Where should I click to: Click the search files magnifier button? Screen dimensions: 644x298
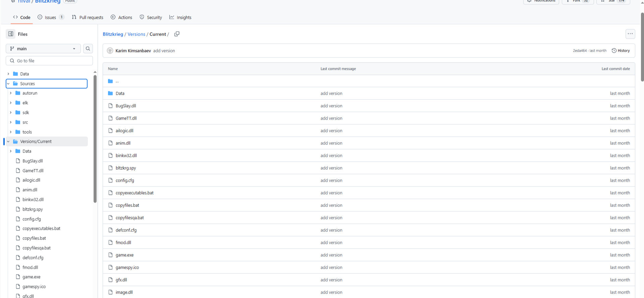pos(88,49)
